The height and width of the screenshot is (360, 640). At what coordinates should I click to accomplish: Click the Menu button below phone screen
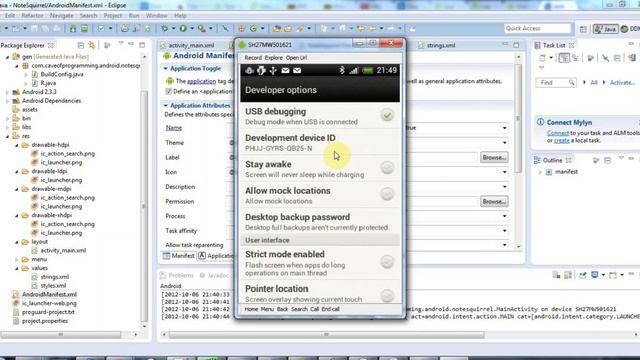point(267,309)
